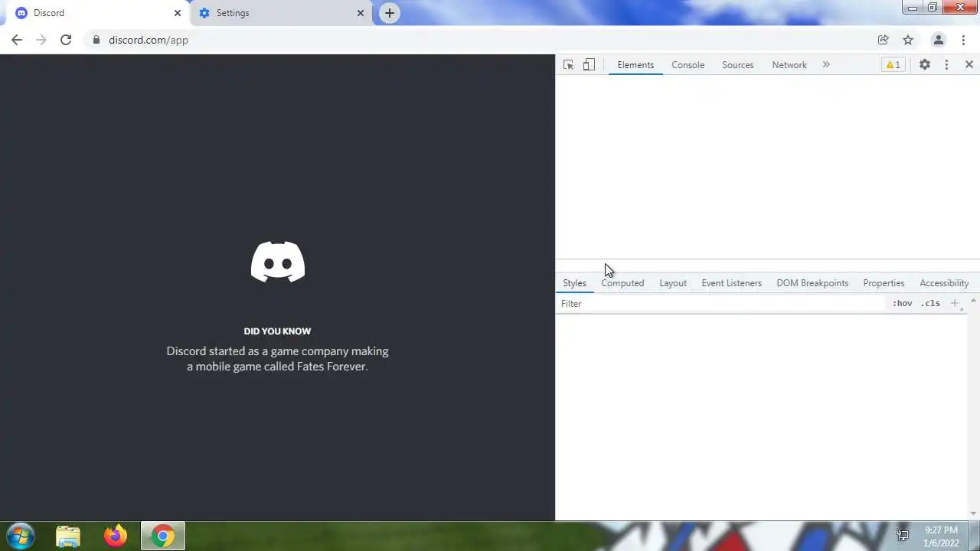The image size is (980, 551).
Task: Launch Firefox from the taskbar
Action: (116, 536)
